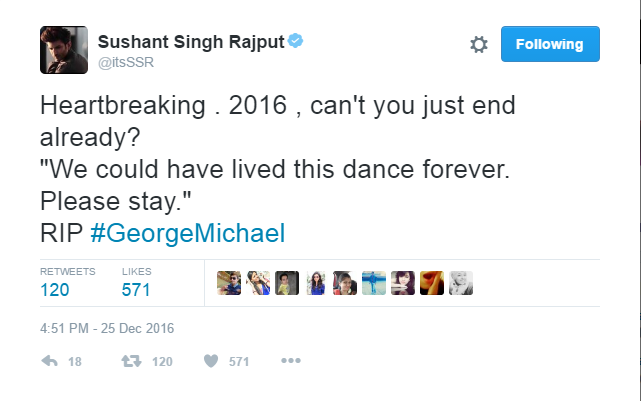This screenshot has height=401, width=641.
Task: Like the tweet with the heart icon
Action: click(210, 361)
